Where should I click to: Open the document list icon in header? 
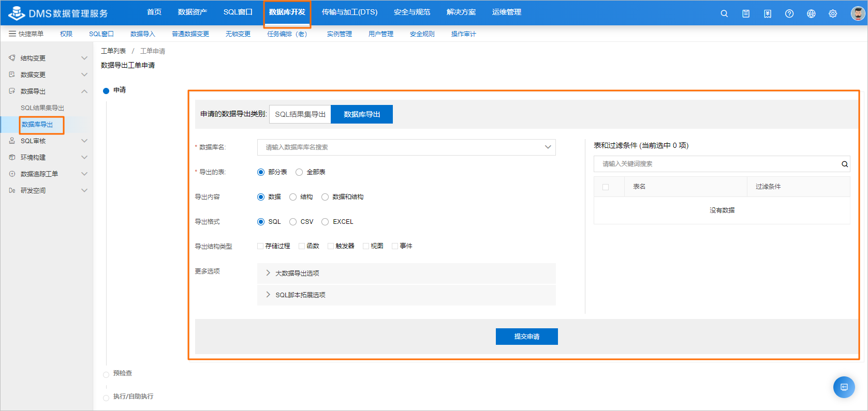click(x=746, y=14)
